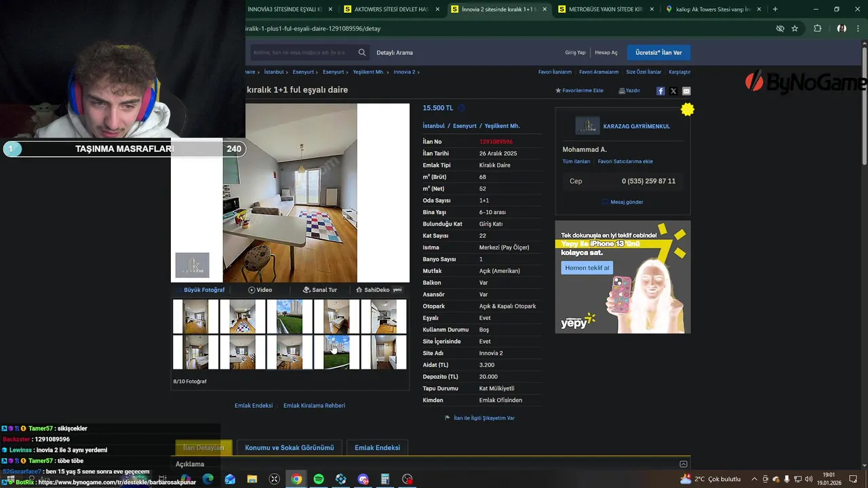Open the SahiDeko view
The image size is (868, 488).
[x=378, y=290]
